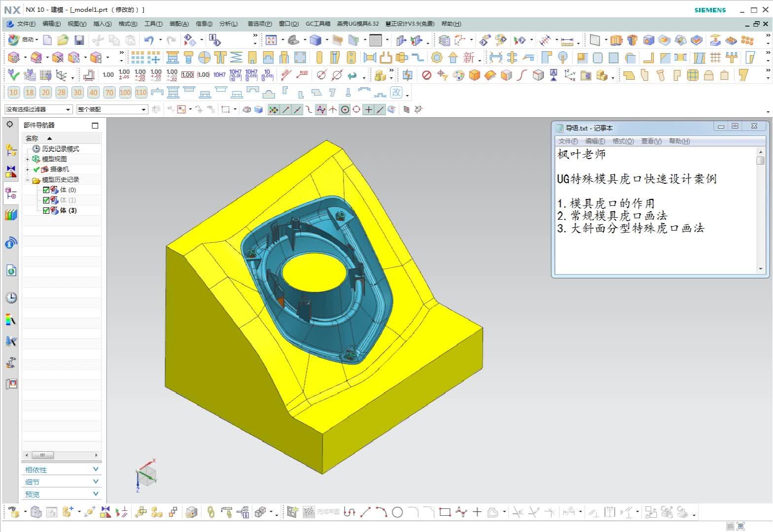Screen dimensions: 773x532
Task: Uncheck the 体 (0) body checkbox
Action: 46,190
